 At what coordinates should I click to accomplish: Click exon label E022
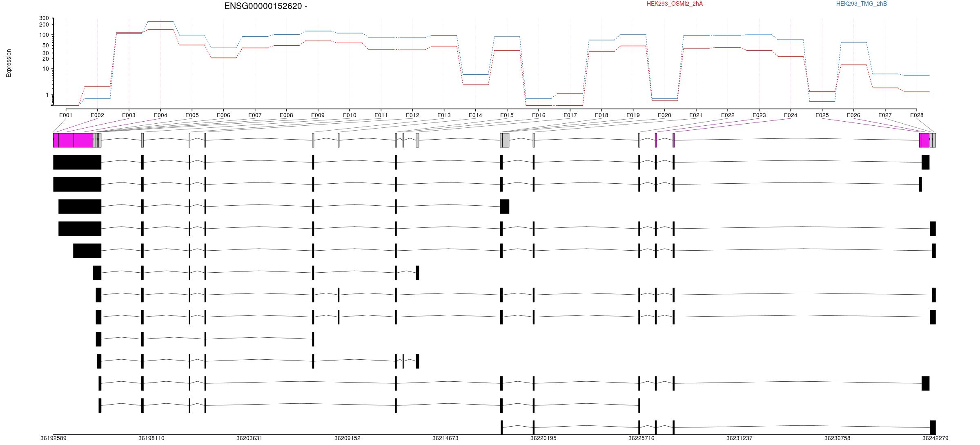pyautogui.click(x=728, y=115)
